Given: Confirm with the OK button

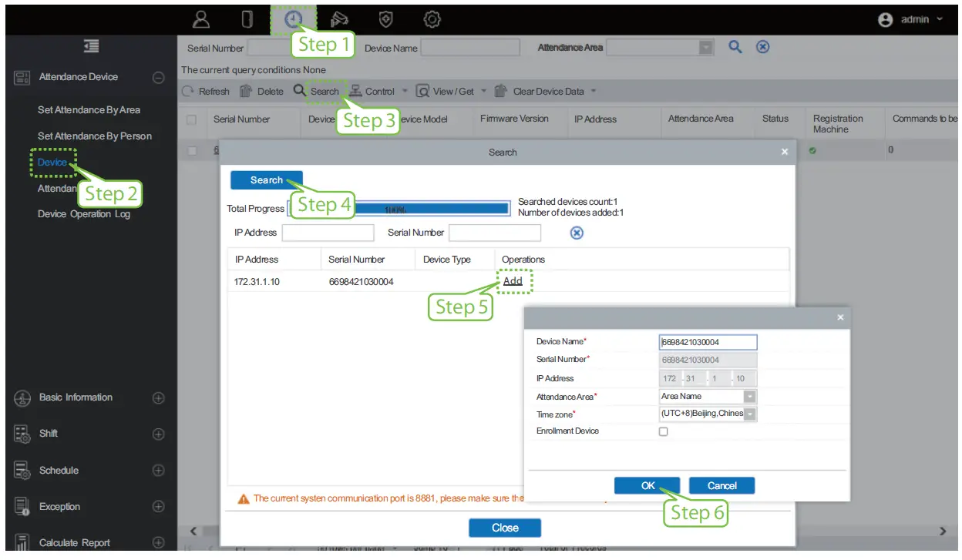Looking at the screenshot, I should tap(647, 486).
